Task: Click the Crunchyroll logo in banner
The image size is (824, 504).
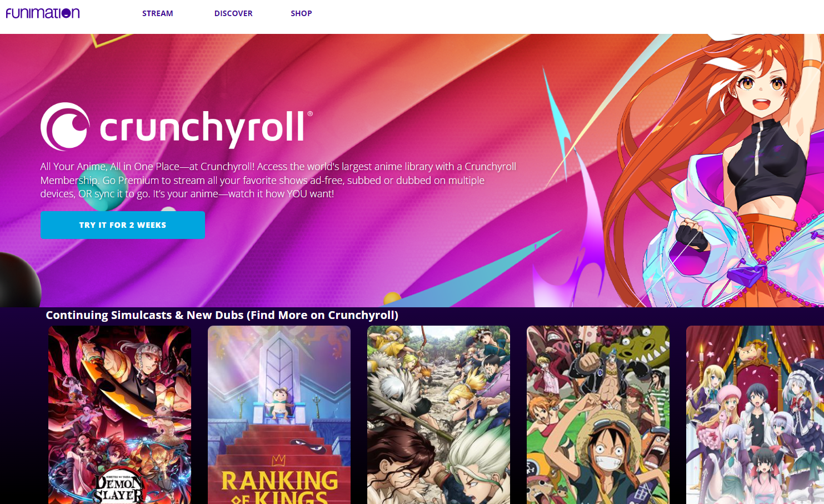Action: pyautogui.click(x=177, y=127)
